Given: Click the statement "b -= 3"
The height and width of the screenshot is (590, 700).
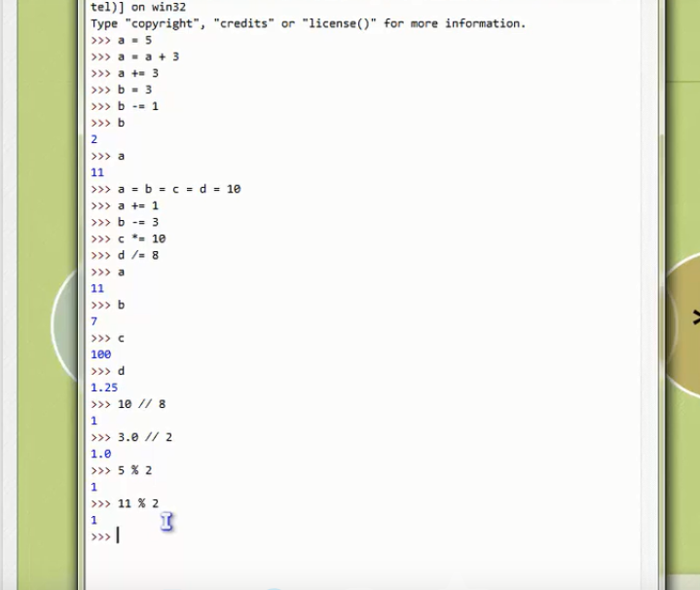Looking at the screenshot, I should (x=138, y=222).
